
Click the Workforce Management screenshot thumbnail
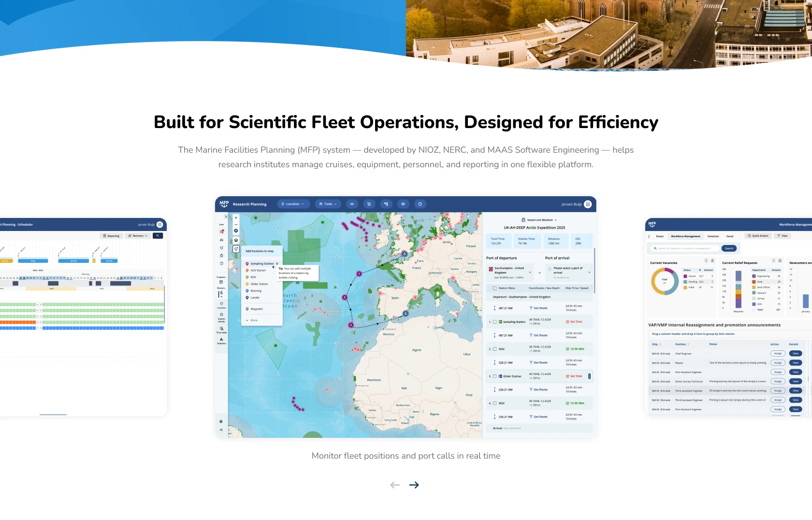pos(728,317)
